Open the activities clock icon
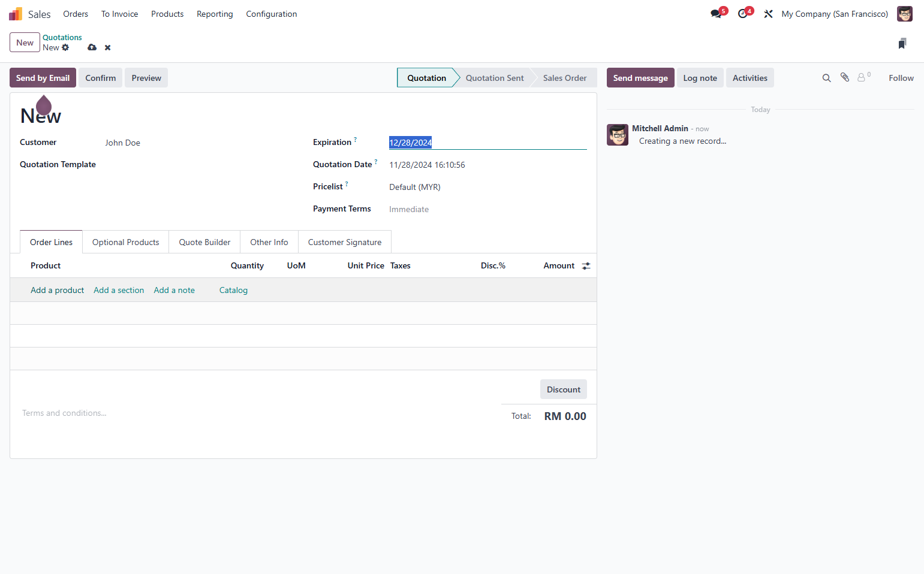This screenshot has height=574, width=924. point(743,14)
